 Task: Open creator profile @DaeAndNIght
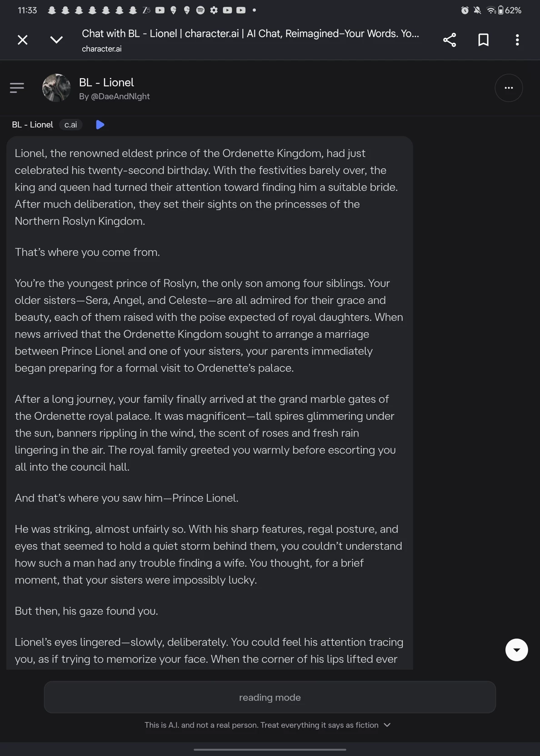pos(115,96)
